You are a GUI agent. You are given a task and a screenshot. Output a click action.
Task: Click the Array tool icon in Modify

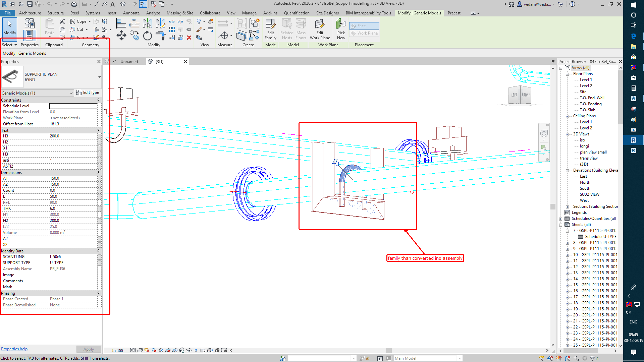pos(173,29)
